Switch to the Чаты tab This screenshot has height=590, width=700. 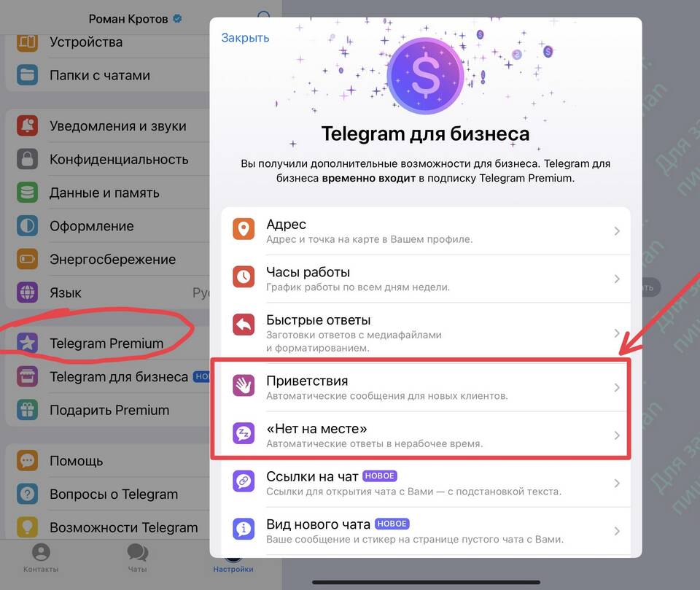[138, 559]
